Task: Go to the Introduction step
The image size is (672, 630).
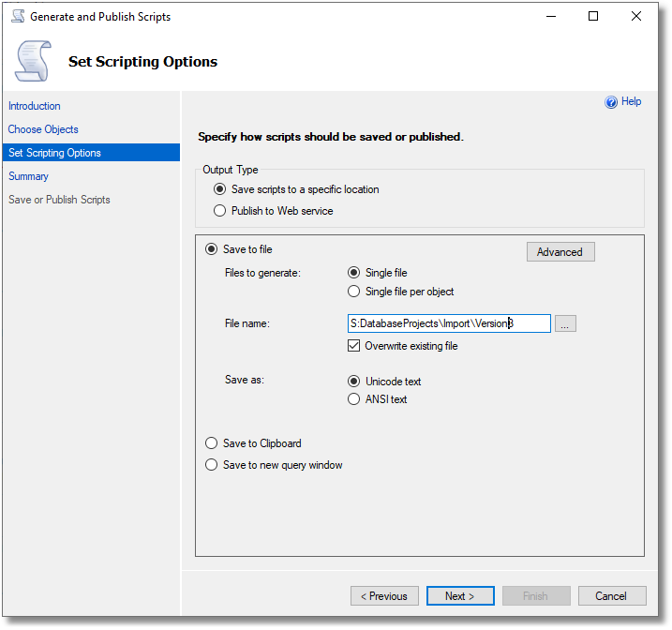Action: click(x=35, y=106)
